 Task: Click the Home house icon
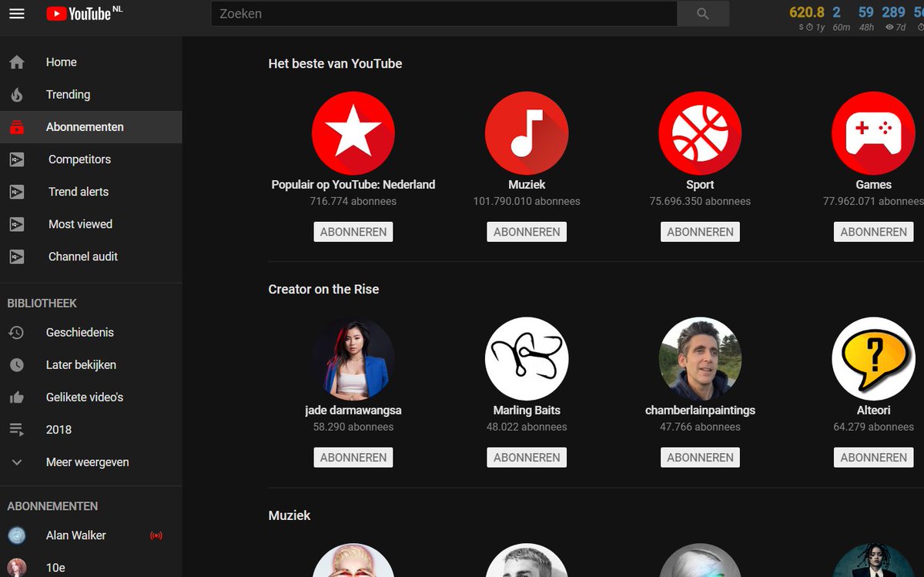[x=17, y=62]
